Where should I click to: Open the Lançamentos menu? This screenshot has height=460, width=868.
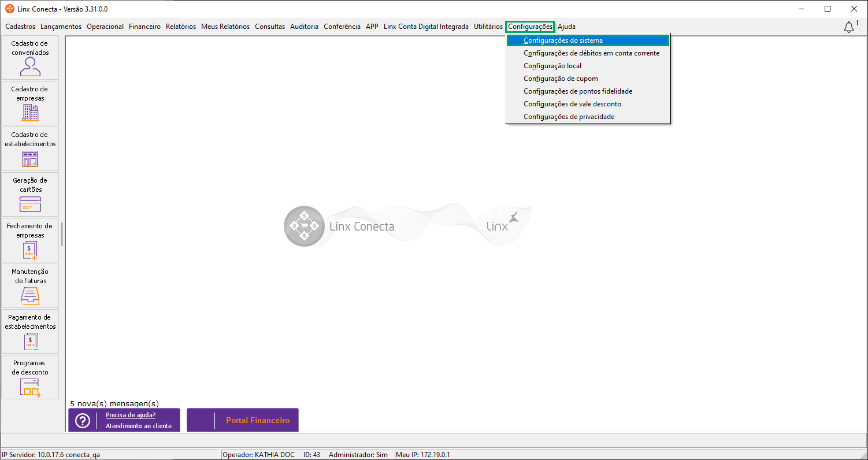click(61, 27)
